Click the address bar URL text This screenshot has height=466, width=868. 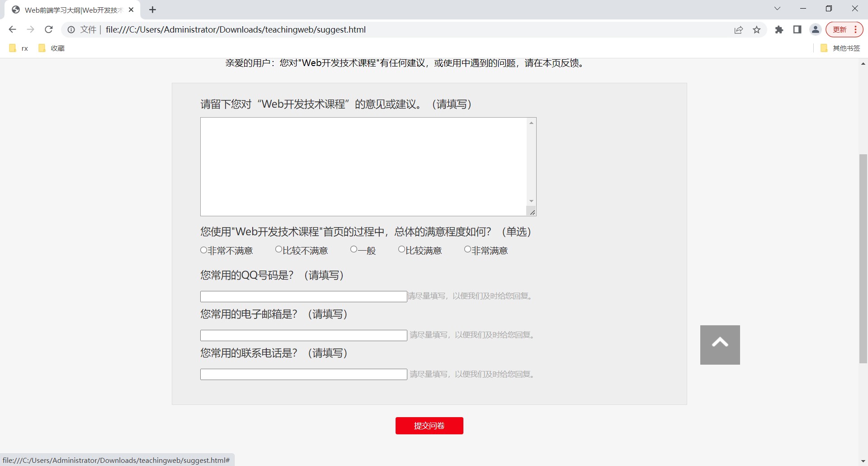(236, 30)
